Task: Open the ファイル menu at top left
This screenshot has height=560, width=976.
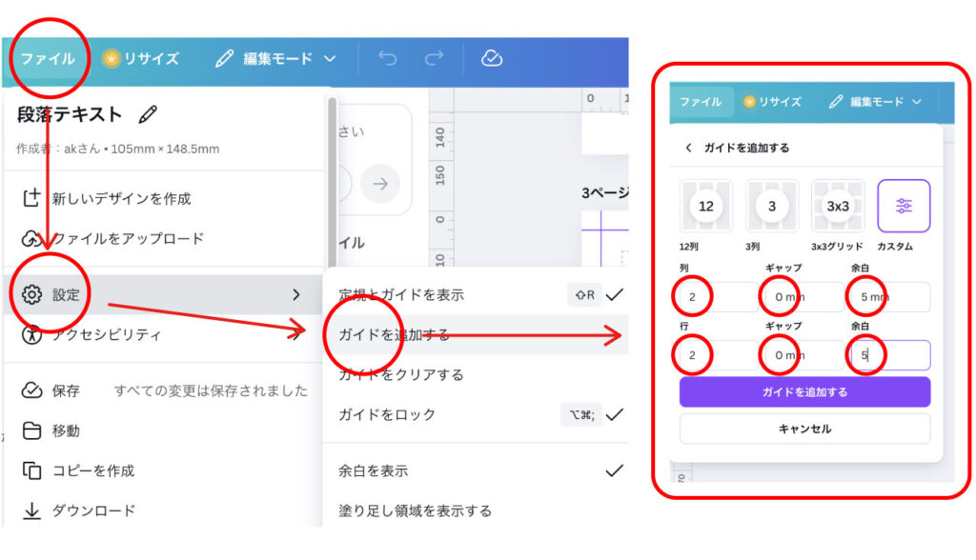Action: 48,59
